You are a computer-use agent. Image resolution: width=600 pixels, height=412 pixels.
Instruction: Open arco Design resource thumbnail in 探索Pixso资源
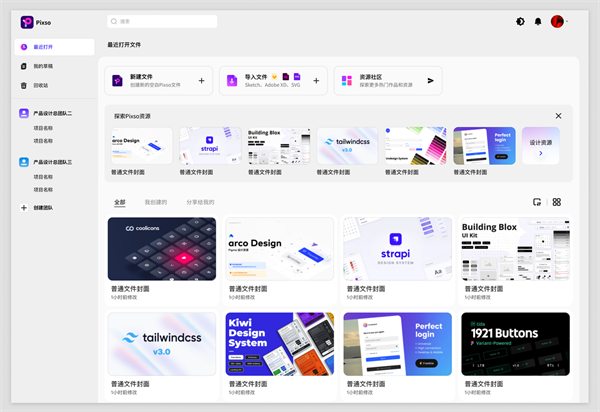(142, 146)
